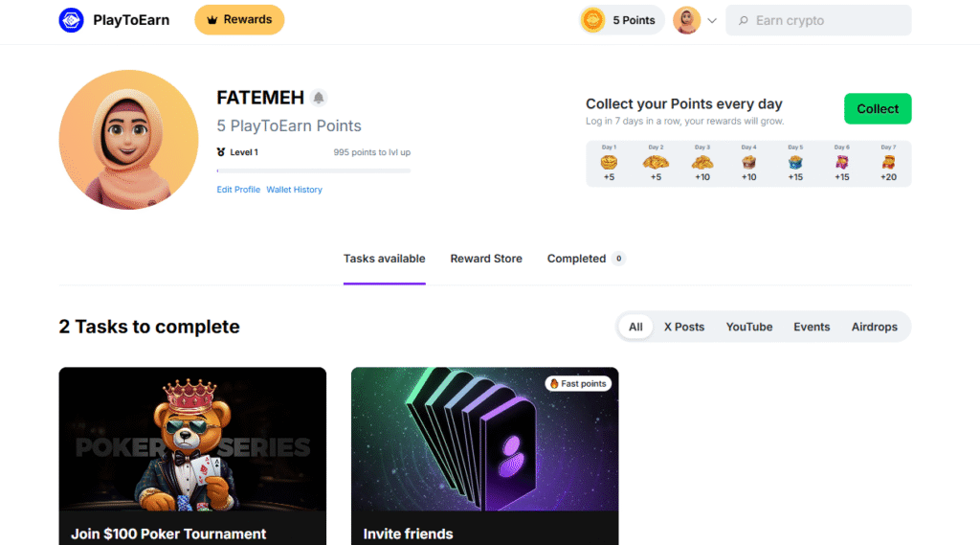Click the notification bell beside FATEMEH
The image size is (980, 545).
coord(319,98)
